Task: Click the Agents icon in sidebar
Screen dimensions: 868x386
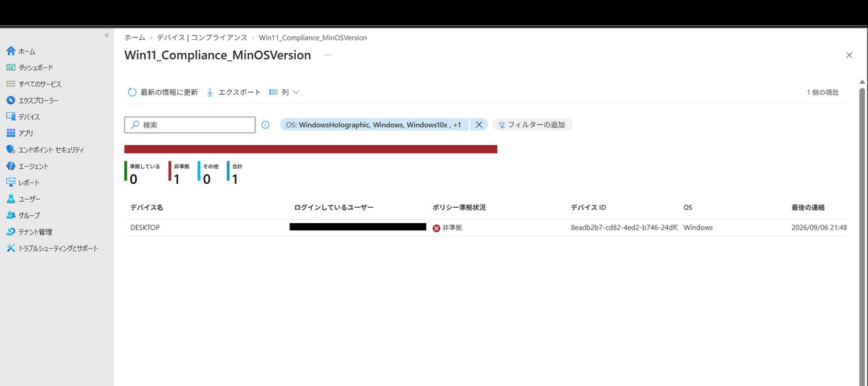Action: click(10, 166)
